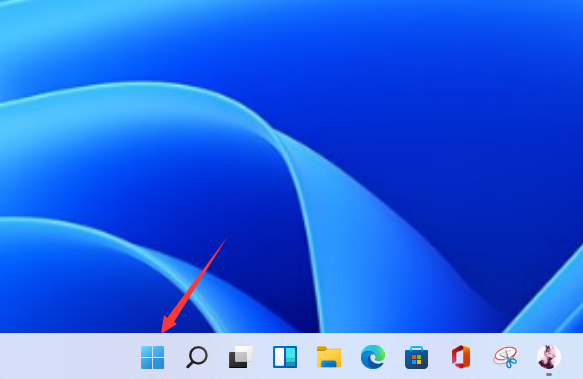Click the running indicator under avatar icon
The width and height of the screenshot is (583, 379).
tap(549, 375)
